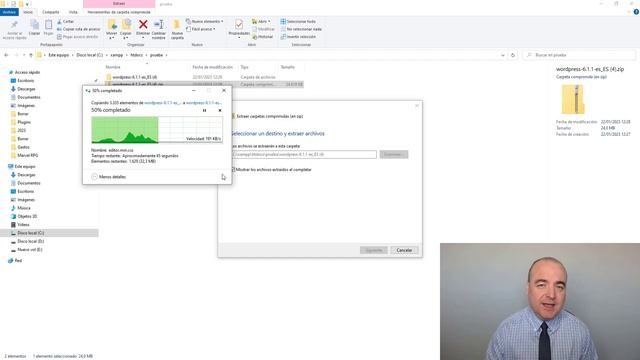640x360 pixels.
Task: Toggle Mostrar los archivos extraídos al completar
Action: coord(234,169)
